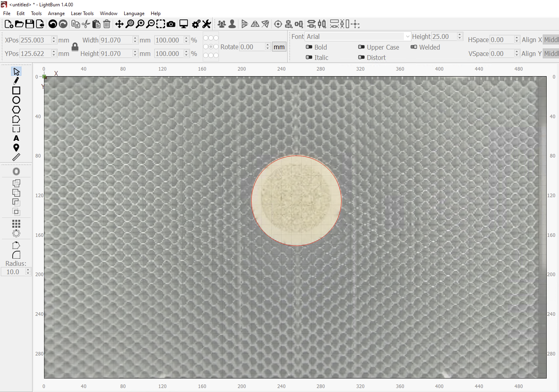Toggle Italic text switch
Viewport: 559px width, 392px height.
[x=309, y=57]
